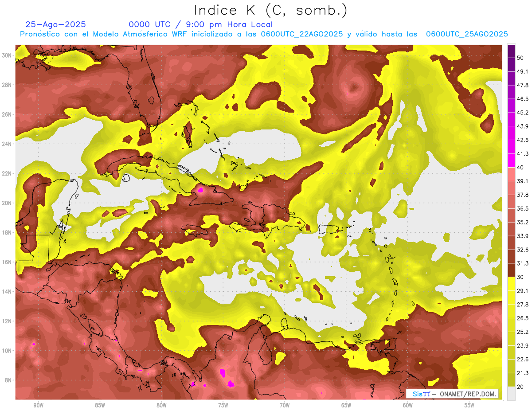Click the colorbar value 49.1
Screen dimensions: 532x411
[x=523, y=71]
